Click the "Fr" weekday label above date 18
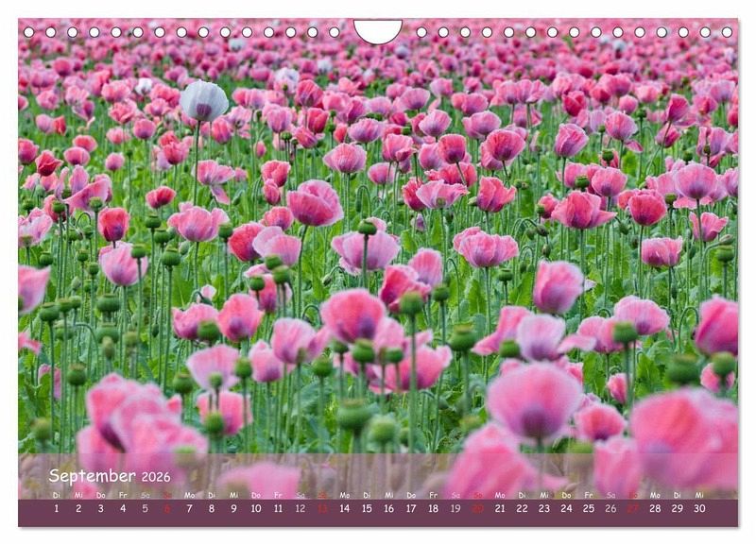Viewport: 756px width, 545px height. click(x=434, y=495)
